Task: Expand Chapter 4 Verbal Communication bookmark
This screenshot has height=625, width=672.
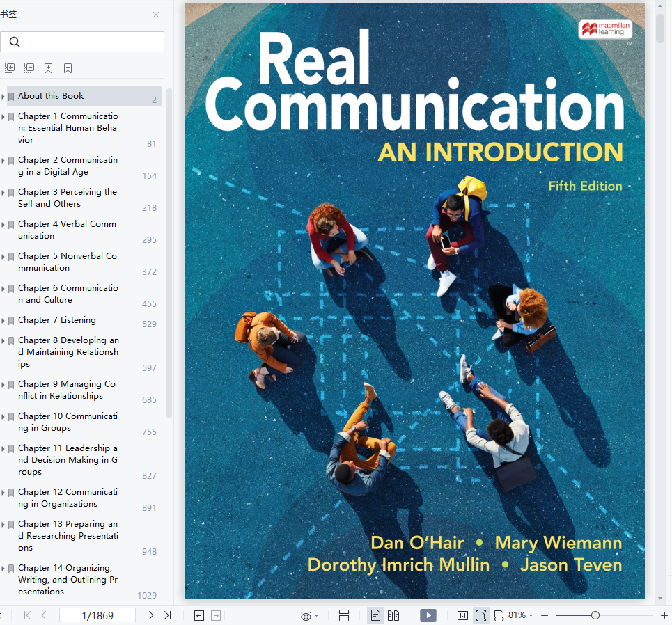Action: pyautogui.click(x=3, y=225)
